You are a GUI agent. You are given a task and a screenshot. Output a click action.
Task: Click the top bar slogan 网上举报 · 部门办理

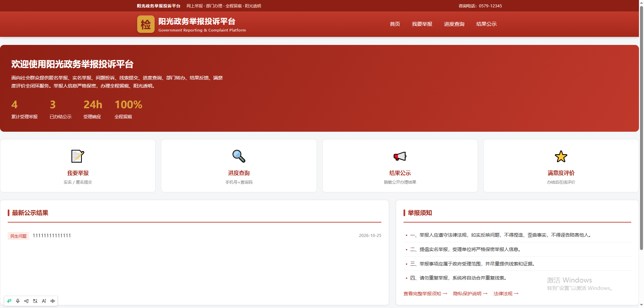[224, 6]
